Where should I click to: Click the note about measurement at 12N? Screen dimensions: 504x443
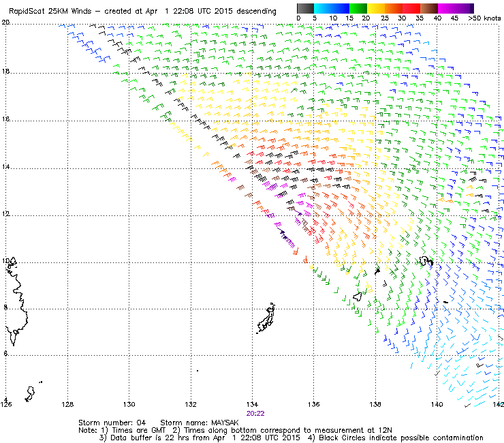coord(282,431)
